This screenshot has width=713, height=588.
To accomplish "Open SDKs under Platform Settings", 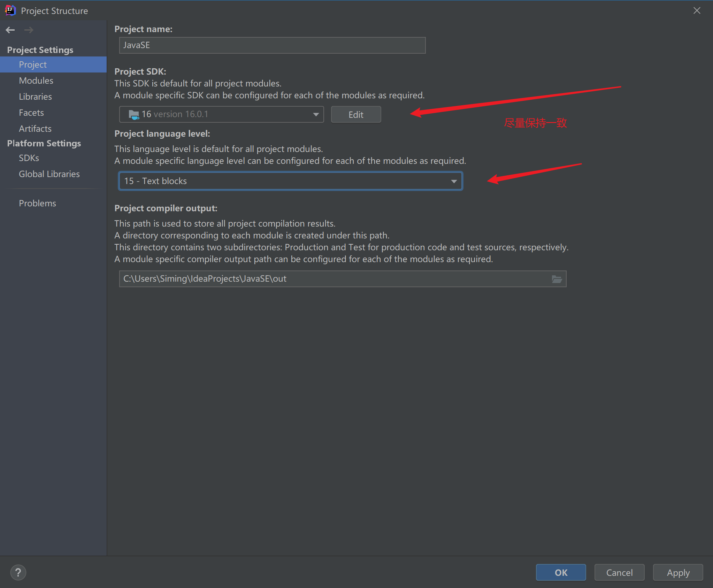I will pos(29,158).
